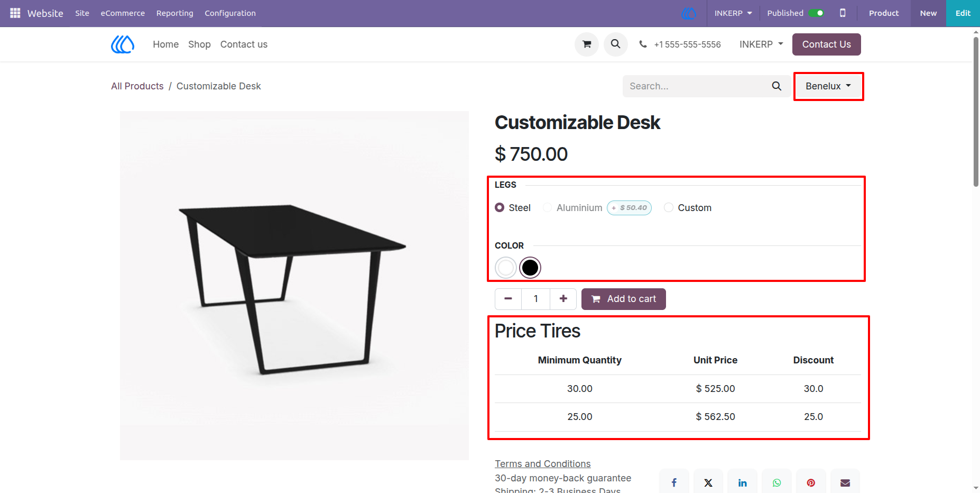Open the shopping cart icon in header
Viewport: 980px width, 493px height.
[587, 44]
